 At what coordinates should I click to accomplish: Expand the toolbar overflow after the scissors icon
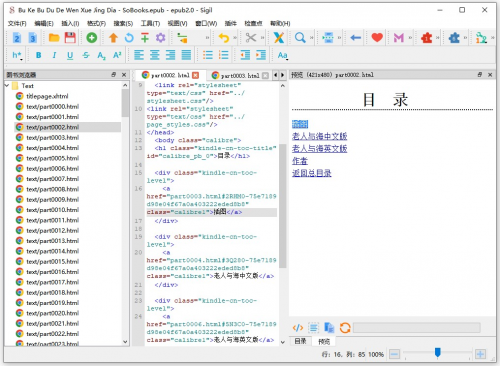(x=262, y=38)
